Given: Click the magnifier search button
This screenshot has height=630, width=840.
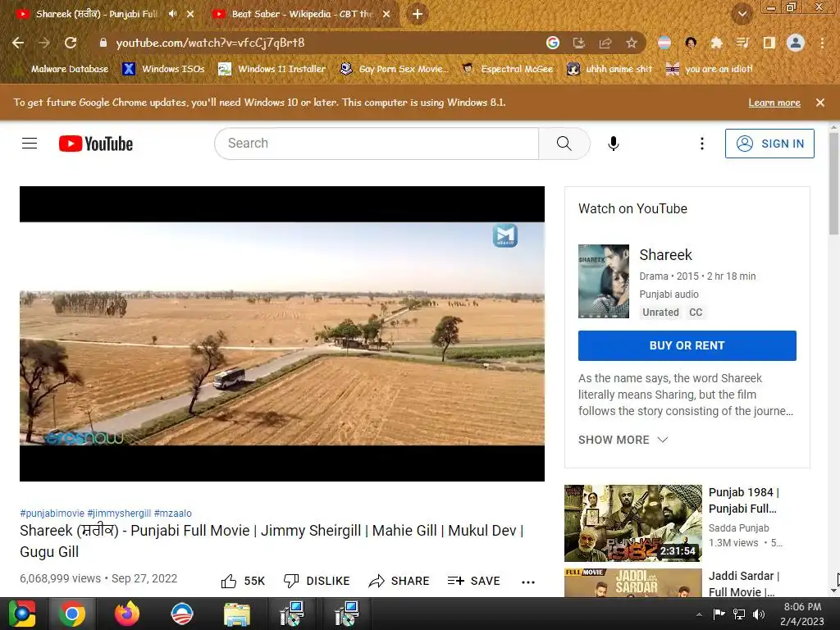Looking at the screenshot, I should coord(564,144).
